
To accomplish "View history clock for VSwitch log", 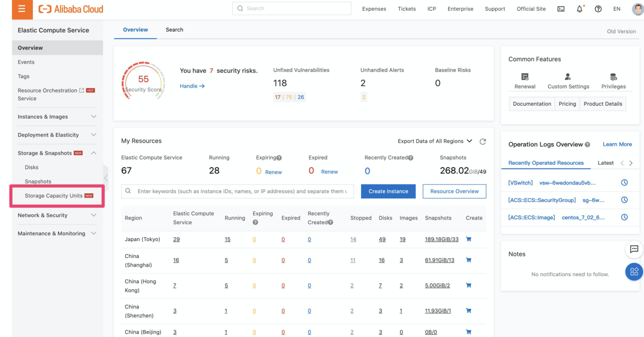I will 624,182.
